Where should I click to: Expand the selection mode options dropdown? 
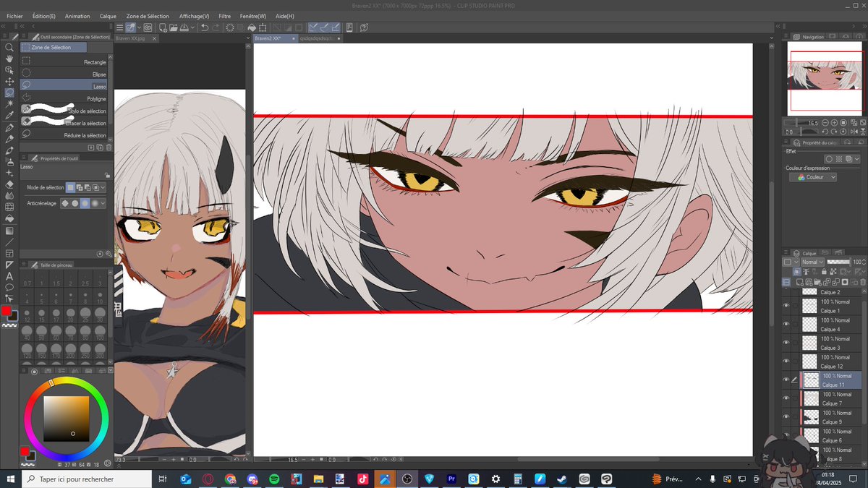[103, 187]
